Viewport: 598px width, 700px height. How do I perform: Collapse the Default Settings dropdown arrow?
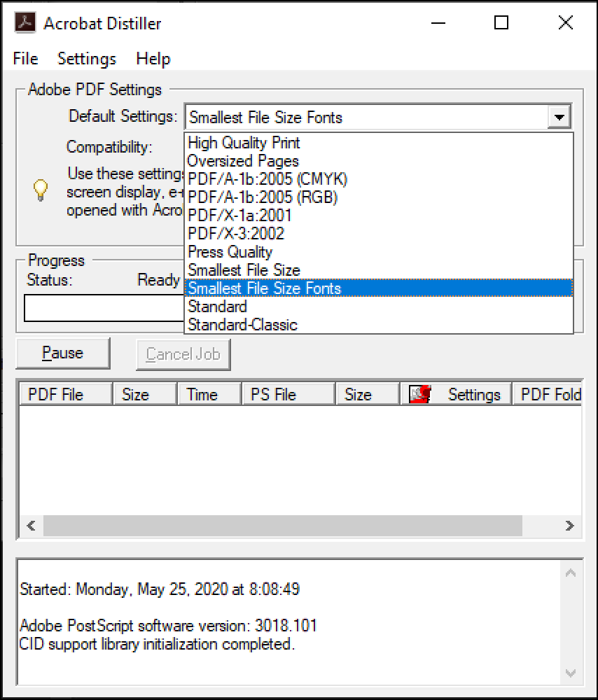[559, 118]
